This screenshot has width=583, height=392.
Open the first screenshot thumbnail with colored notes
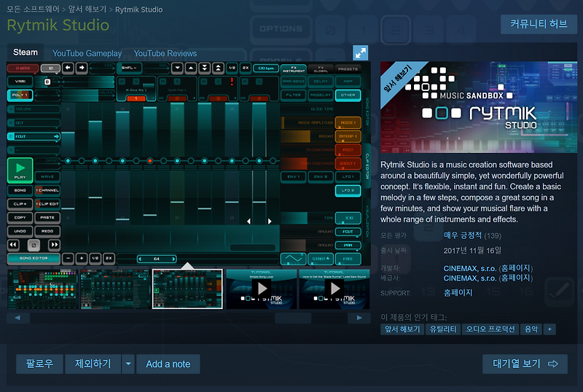click(42, 289)
